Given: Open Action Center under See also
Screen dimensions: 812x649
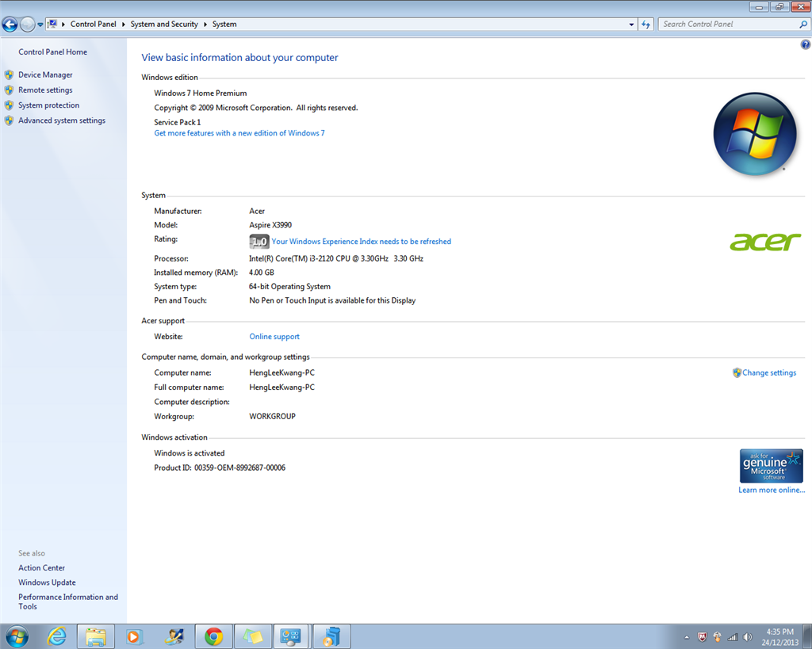Looking at the screenshot, I should [x=41, y=567].
